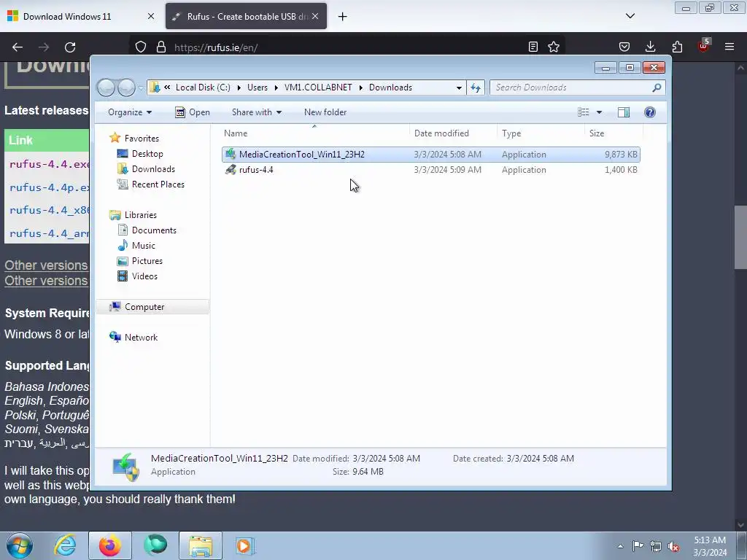Click New folder in toolbar
This screenshot has height=560, width=747.
point(325,112)
